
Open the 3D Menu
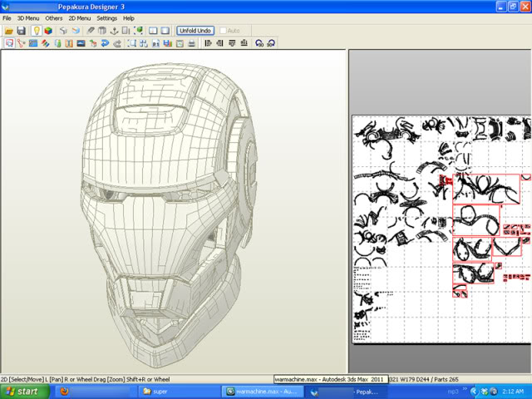[27, 17]
